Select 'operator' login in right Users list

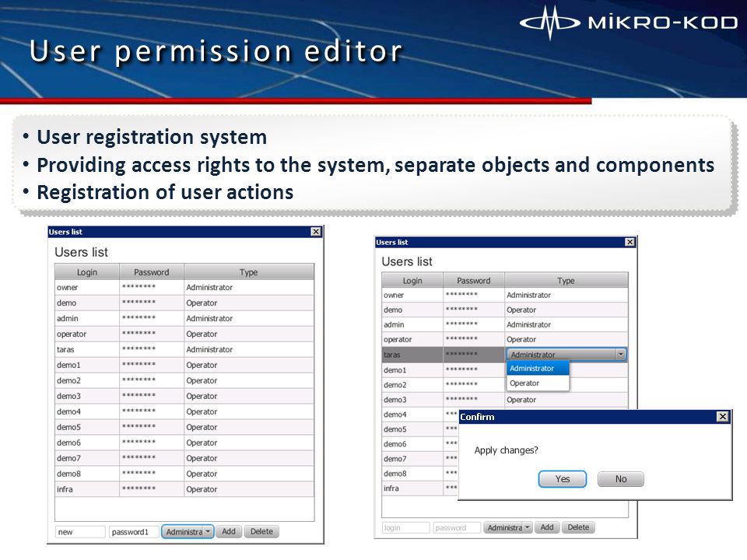click(x=398, y=340)
